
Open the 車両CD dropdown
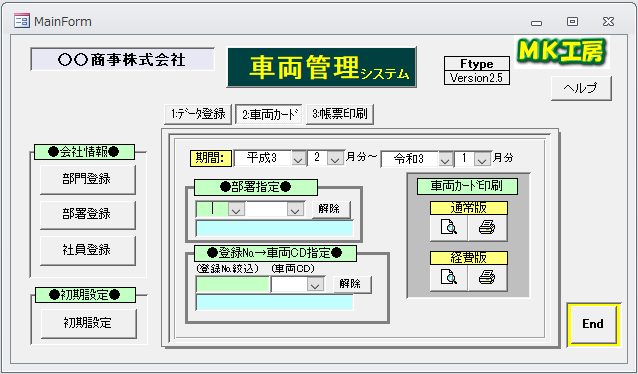point(315,285)
